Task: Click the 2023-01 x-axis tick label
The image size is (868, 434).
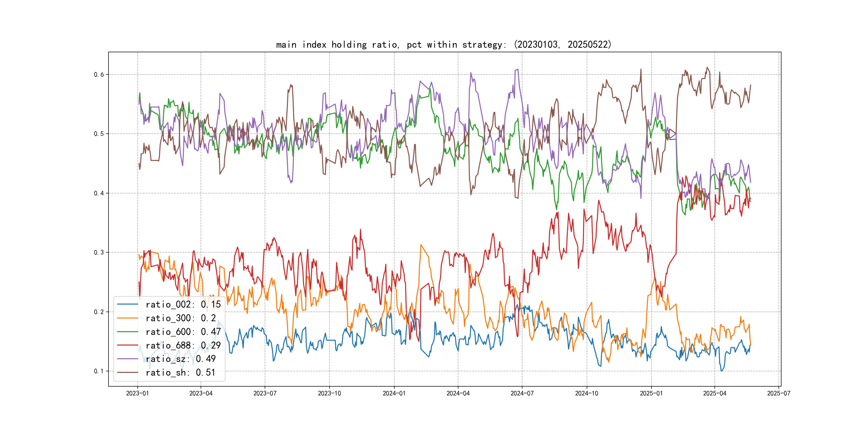Action: click(x=137, y=393)
